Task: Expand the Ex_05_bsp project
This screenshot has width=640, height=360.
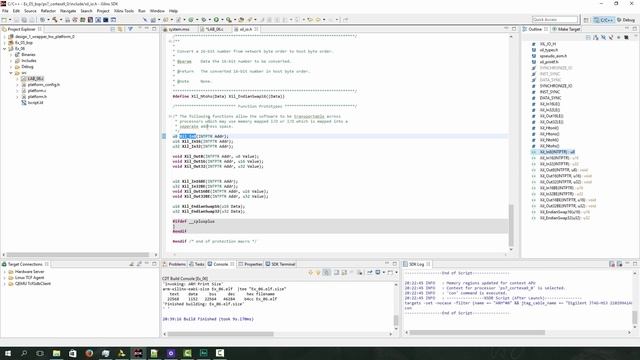Action: pyautogui.click(x=5, y=42)
